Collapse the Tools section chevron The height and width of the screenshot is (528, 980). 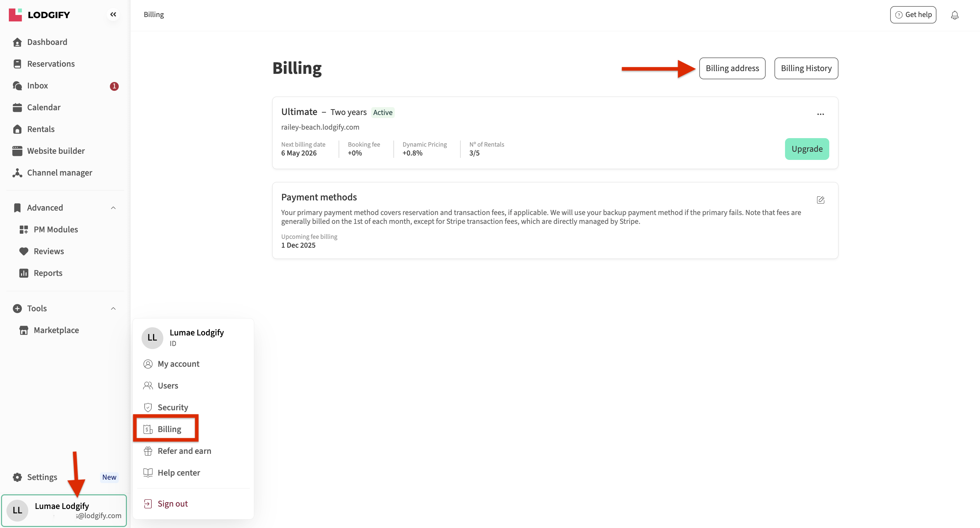(113, 309)
